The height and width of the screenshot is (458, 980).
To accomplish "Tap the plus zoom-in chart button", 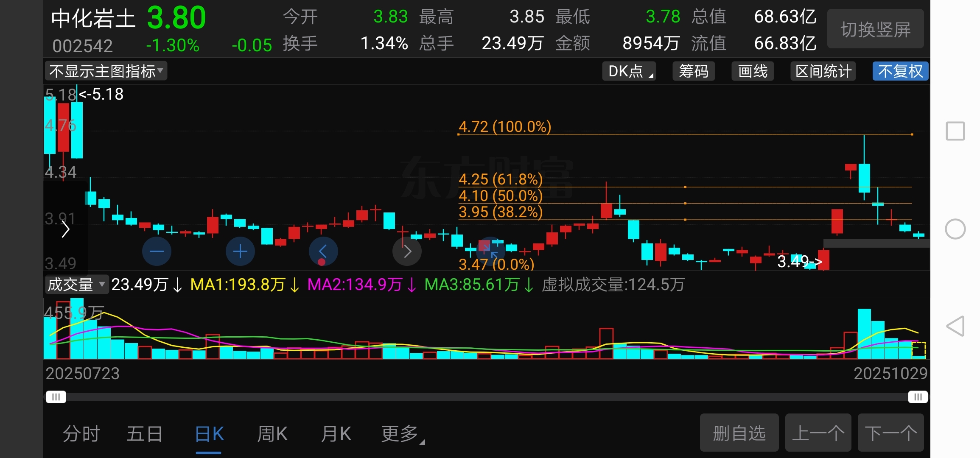I will click(x=240, y=251).
